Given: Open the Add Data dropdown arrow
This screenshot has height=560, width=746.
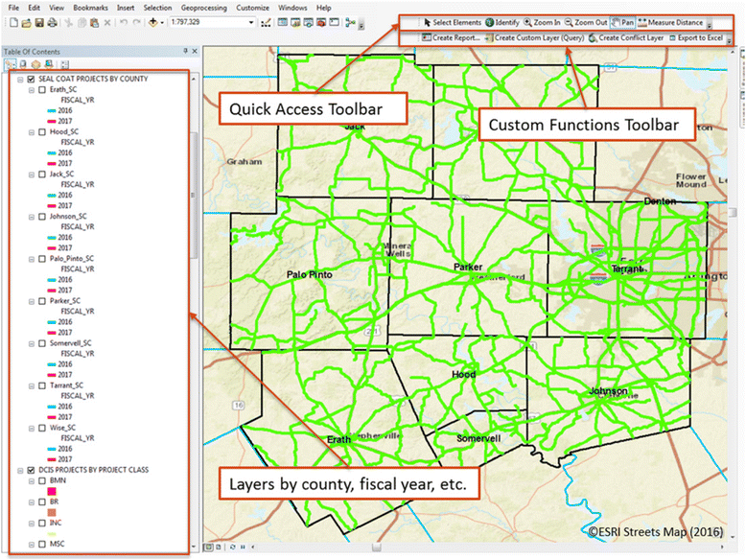Looking at the screenshot, I should [162, 22].
